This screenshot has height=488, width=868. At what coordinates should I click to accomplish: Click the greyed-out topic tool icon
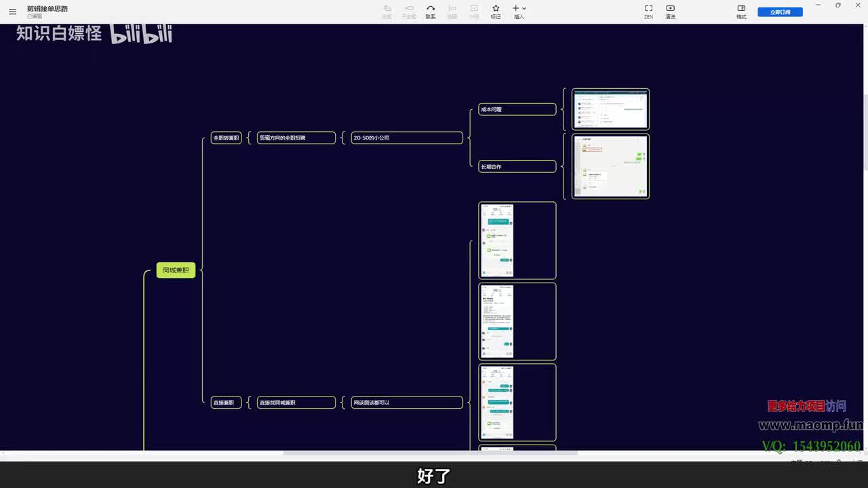point(387,12)
